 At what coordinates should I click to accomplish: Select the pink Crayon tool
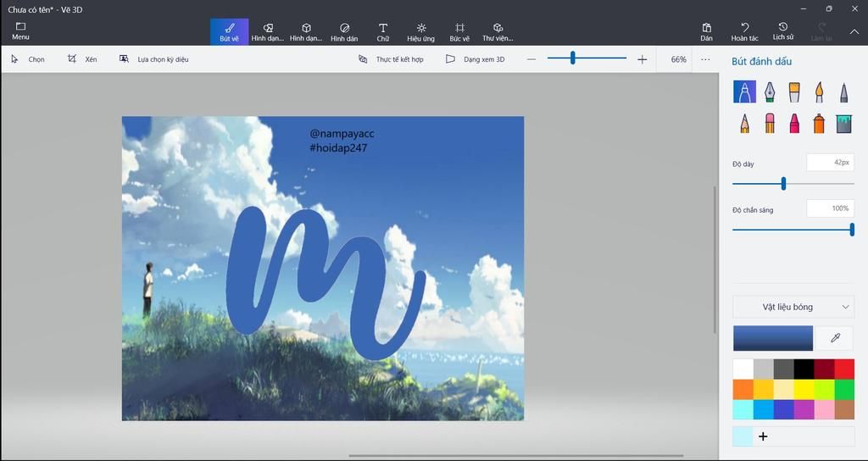tap(794, 123)
